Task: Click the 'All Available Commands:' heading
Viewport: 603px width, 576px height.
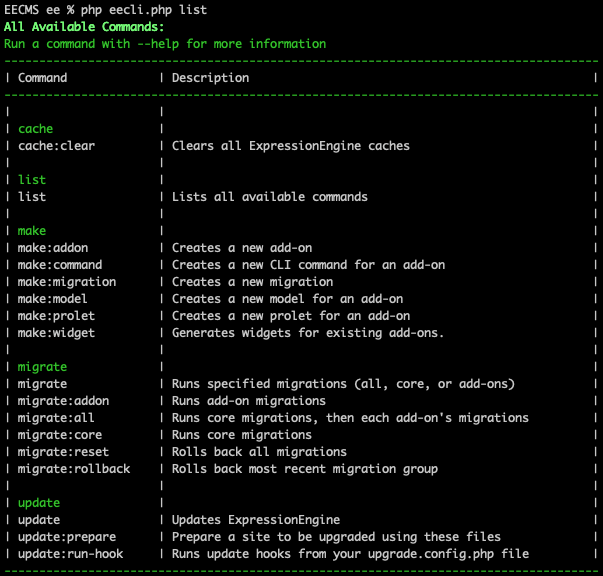Action: [84, 27]
